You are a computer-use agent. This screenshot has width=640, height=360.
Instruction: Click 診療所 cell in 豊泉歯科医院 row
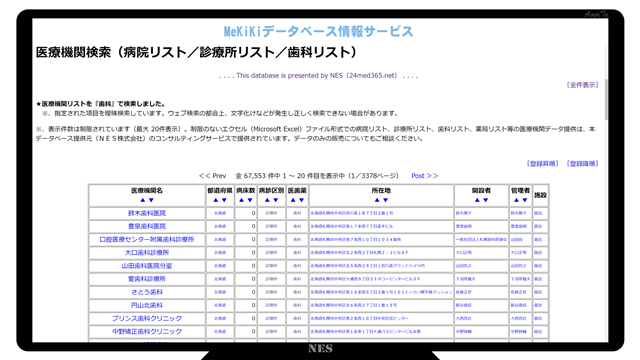coord(271,226)
